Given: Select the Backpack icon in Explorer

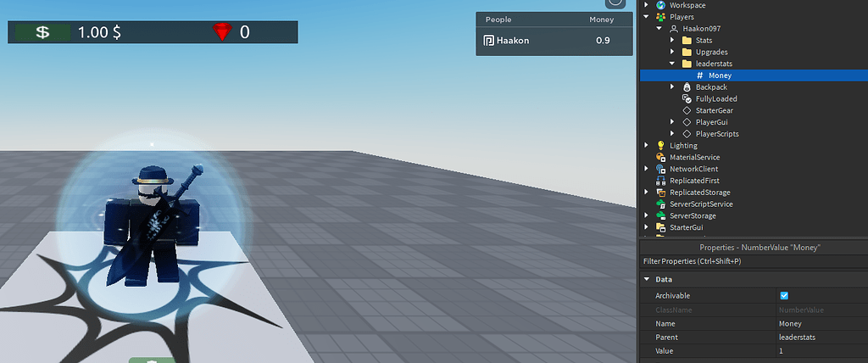Looking at the screenshot, I should pyautogui.click(x=687, y=87).
